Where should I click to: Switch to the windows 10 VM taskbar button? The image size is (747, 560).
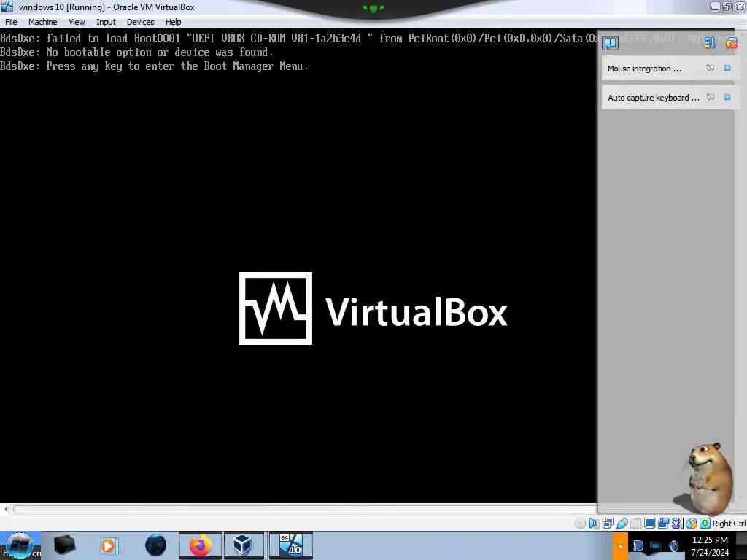(290, 545)
